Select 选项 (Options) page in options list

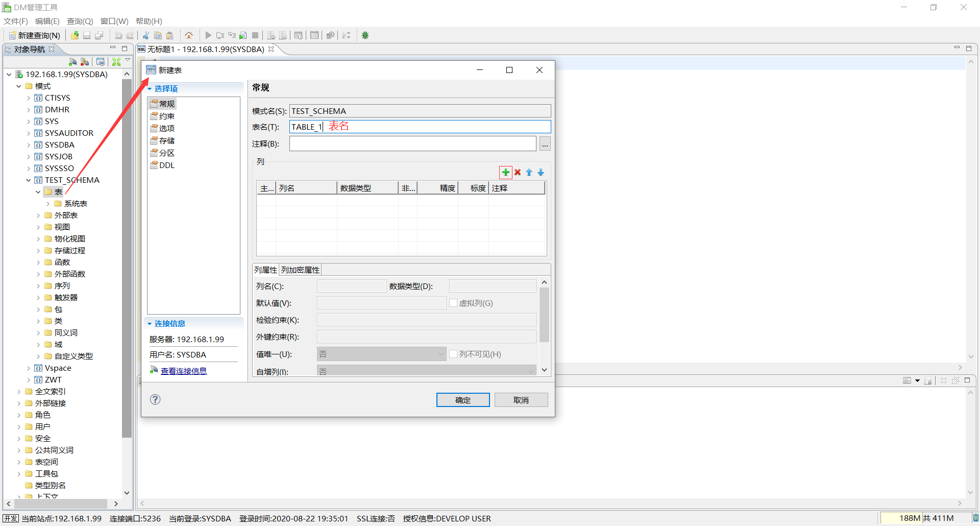[x=163, y=128]
